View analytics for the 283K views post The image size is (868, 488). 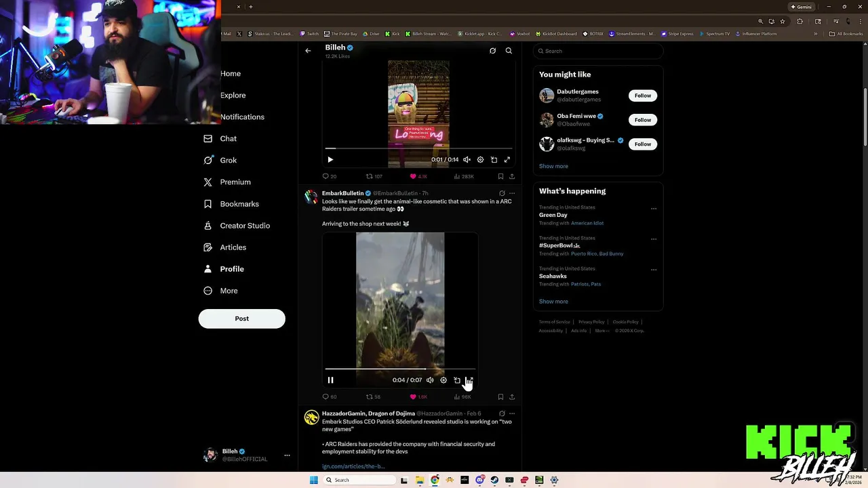point(463,176)
